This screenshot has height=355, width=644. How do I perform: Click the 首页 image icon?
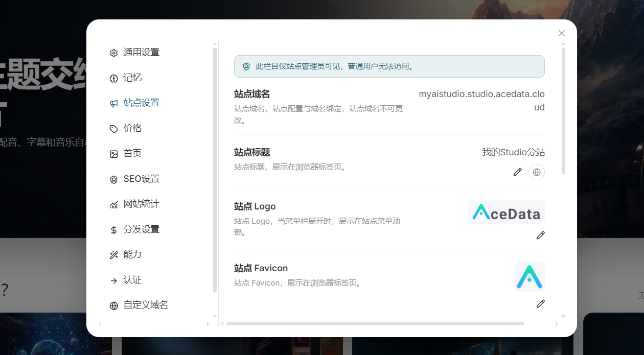pos(114,154)
